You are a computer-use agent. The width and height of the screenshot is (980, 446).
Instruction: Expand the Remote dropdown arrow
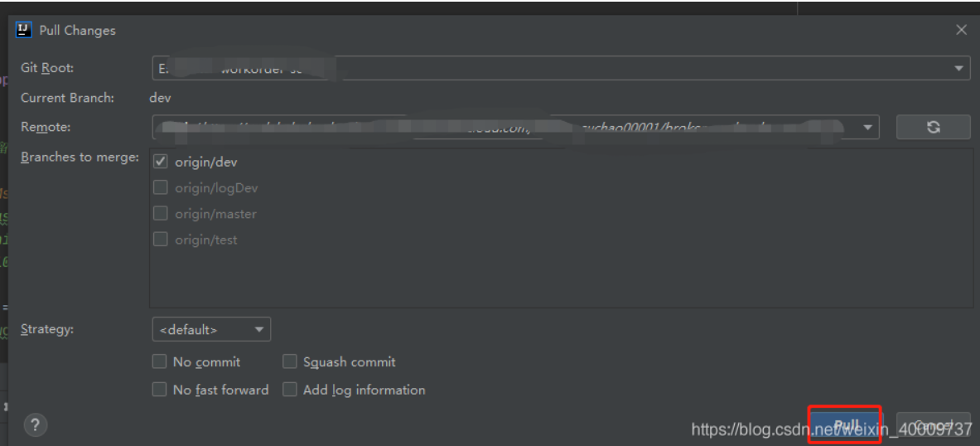[x=867, y=127]
